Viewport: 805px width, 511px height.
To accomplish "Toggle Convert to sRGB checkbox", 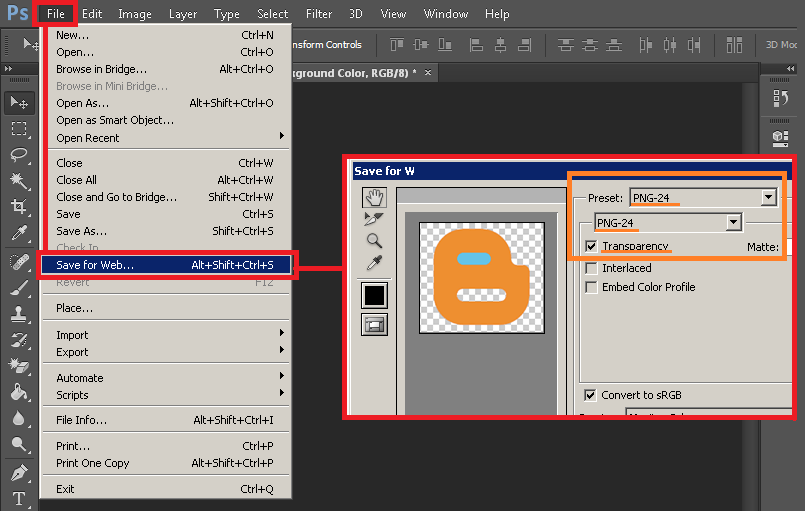I will (x=590, y=395).
